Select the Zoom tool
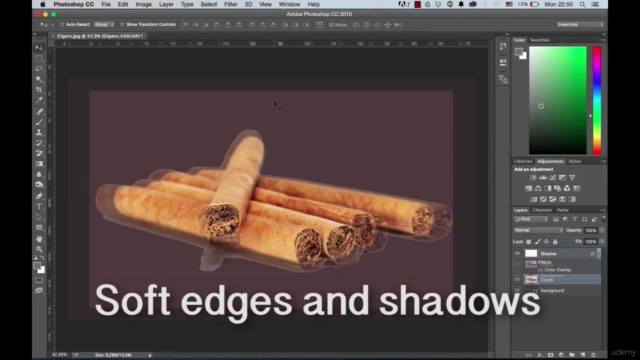 click(x=39, y=249)
